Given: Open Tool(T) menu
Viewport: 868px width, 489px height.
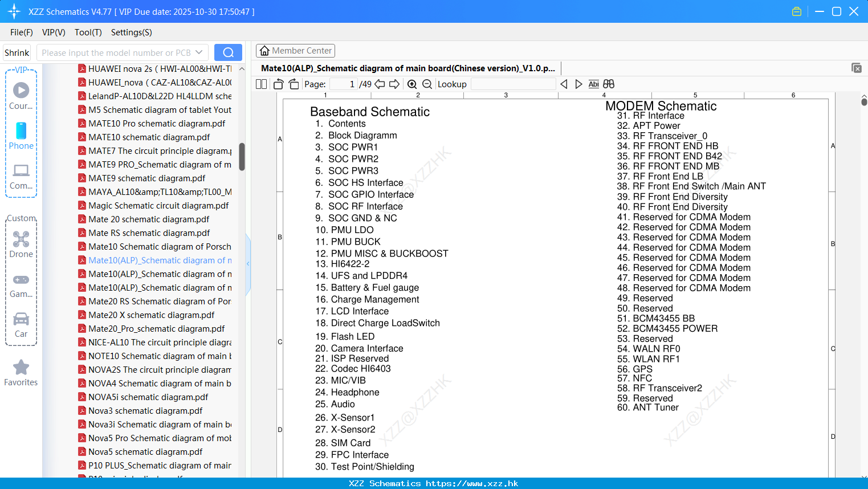Looking at the screenshot, I should point(88,32).
